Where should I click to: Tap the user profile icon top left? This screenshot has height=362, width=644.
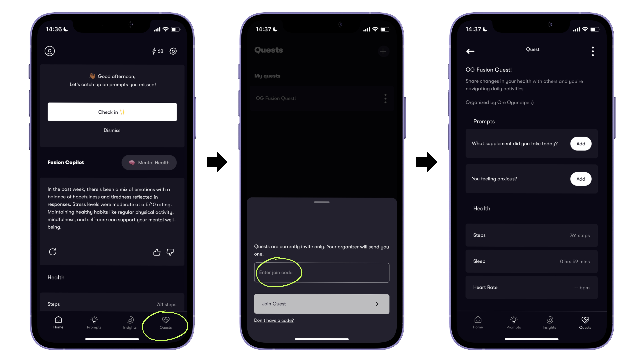[50, 51]
